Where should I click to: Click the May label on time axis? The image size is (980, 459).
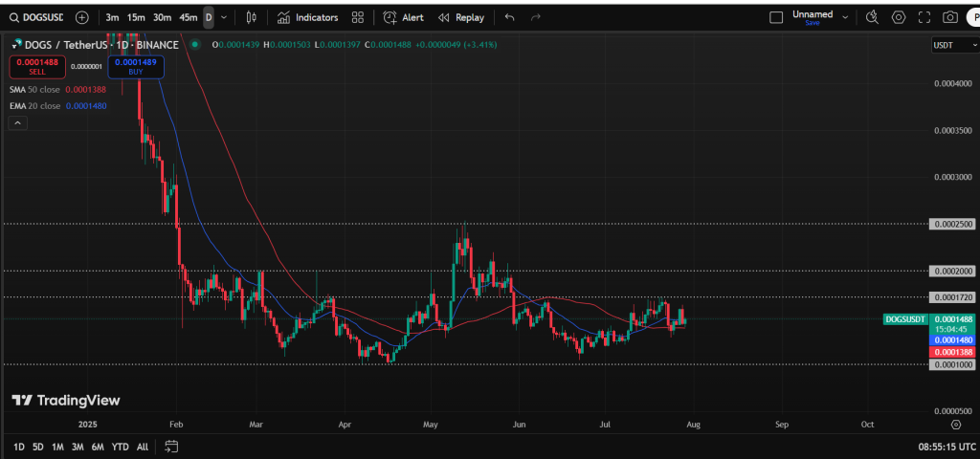(x=430, y=425)
